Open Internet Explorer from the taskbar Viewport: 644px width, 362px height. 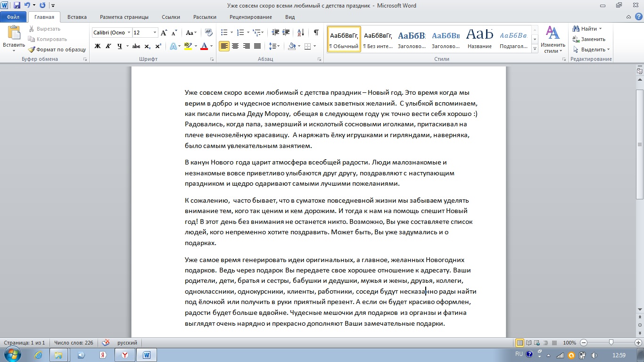pyautogui.click(x=38, y=355)
